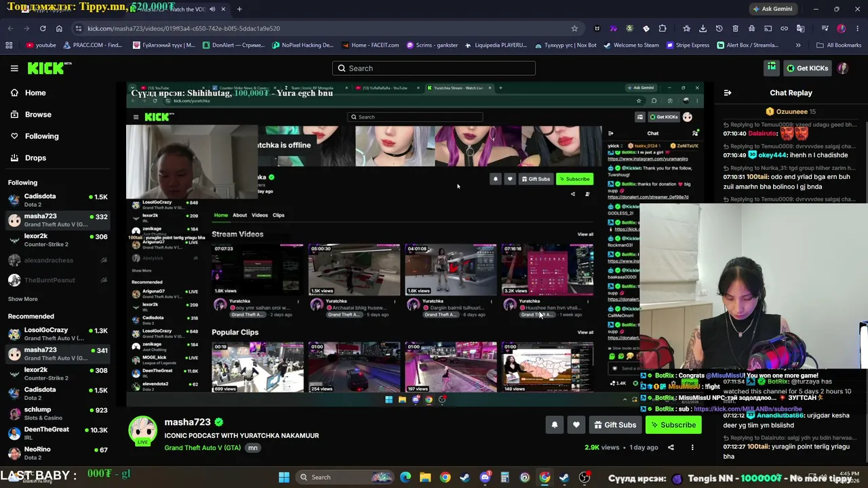This screenshot has width=868, height=488.
Task: Open schlump Slots & Casino channel
Action: [58, 413]
